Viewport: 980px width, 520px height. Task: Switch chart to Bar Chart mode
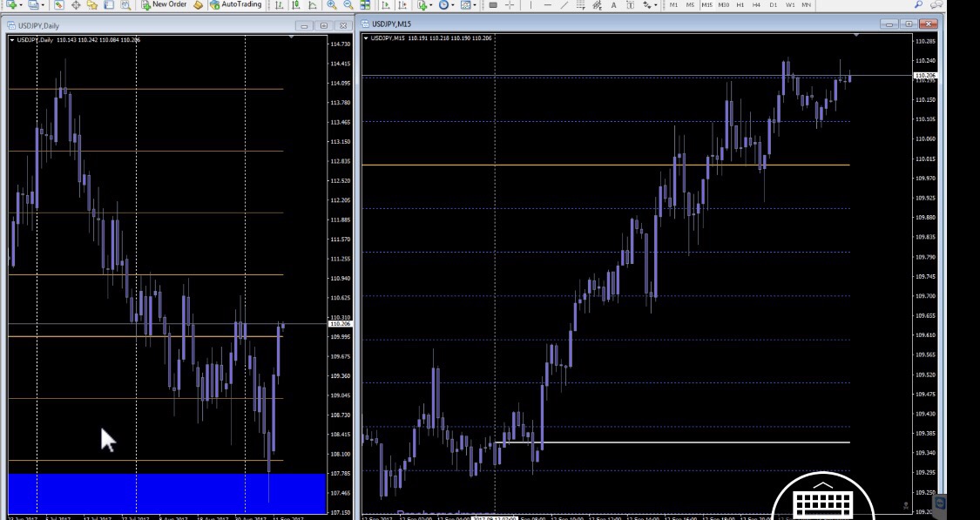(x=279, y=4)
